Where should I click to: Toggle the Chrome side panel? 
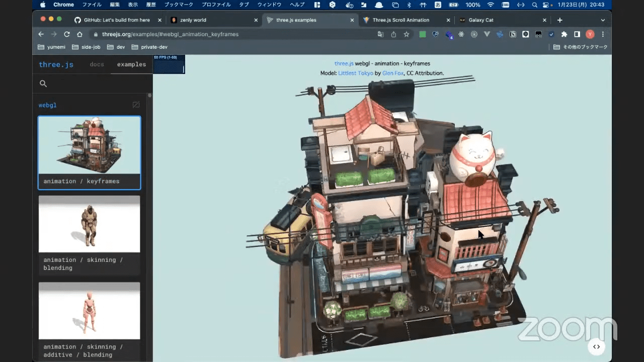577,34
